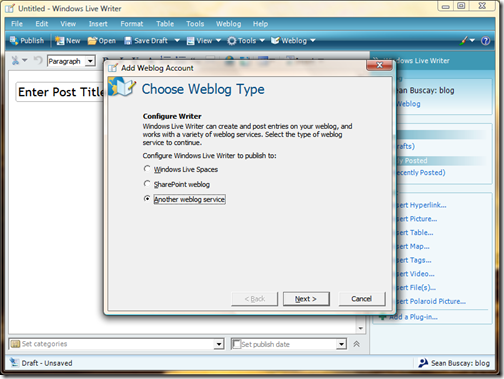This screenshot has width=504, height=379.
Task: Click the paintbrush color scheme icon
Action: [x=463, y=41]
